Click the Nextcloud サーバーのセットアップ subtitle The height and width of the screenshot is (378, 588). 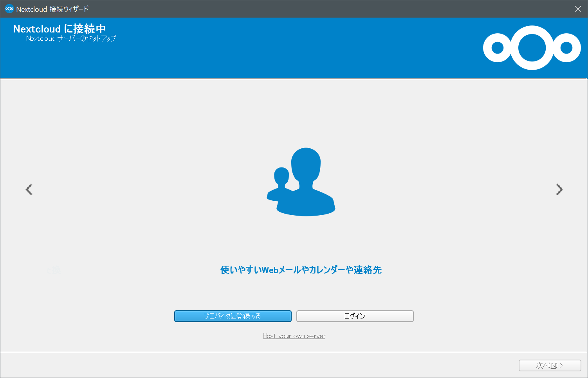(x=71, y=38)
